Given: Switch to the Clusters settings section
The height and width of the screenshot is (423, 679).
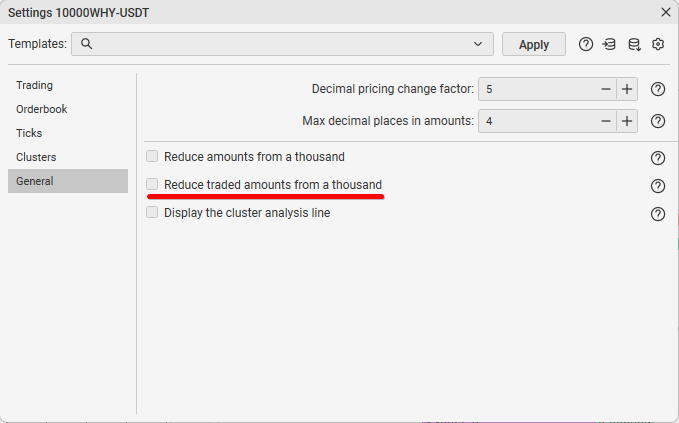Looking at the screenshot, I should (36, 157).
